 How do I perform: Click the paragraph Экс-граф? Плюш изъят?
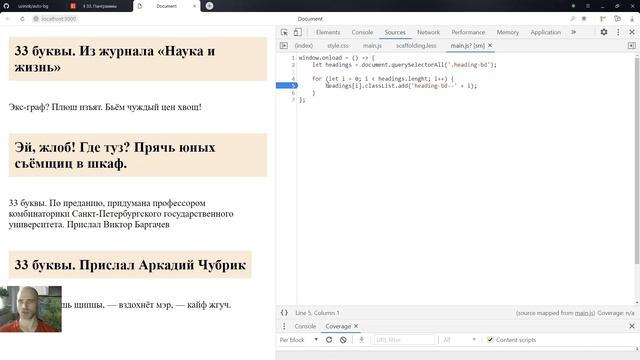coord(105,107)
